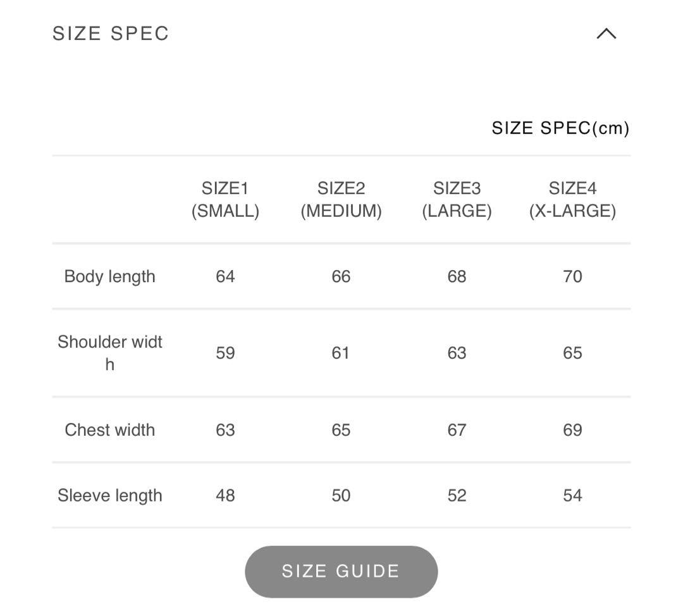The image size is (683, 616).
Task: Click Sleeve length value 48 for Small
Action: [x=225, y=495]
